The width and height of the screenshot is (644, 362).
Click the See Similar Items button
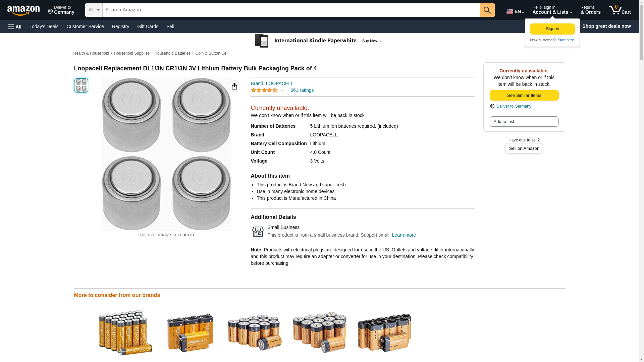pyautogui.click(x=524, y=95)
